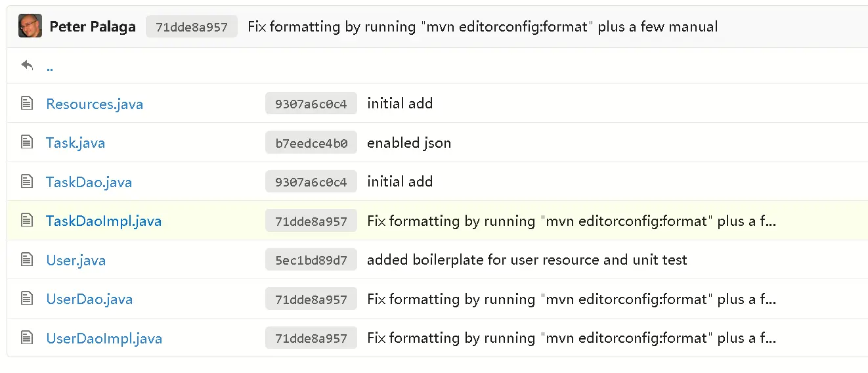
Task: Click Peter Palaga's avatar thumbnail
Action: 30,26
